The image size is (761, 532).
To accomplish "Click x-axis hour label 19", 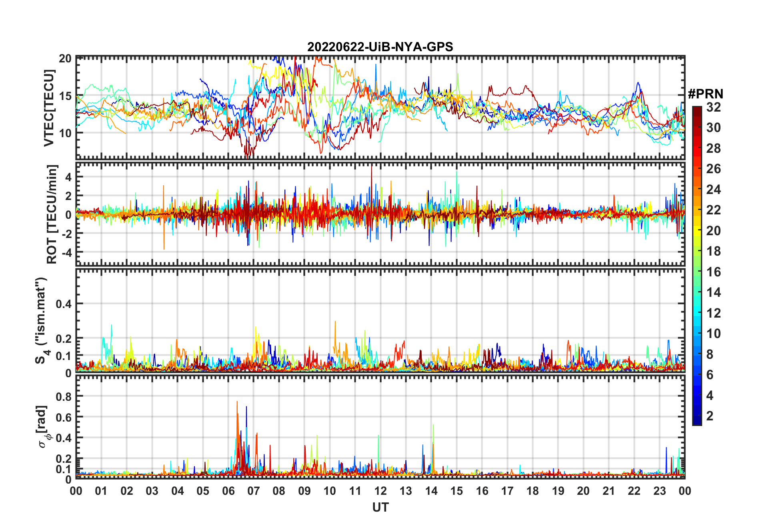I will click(x=558, y=491).
